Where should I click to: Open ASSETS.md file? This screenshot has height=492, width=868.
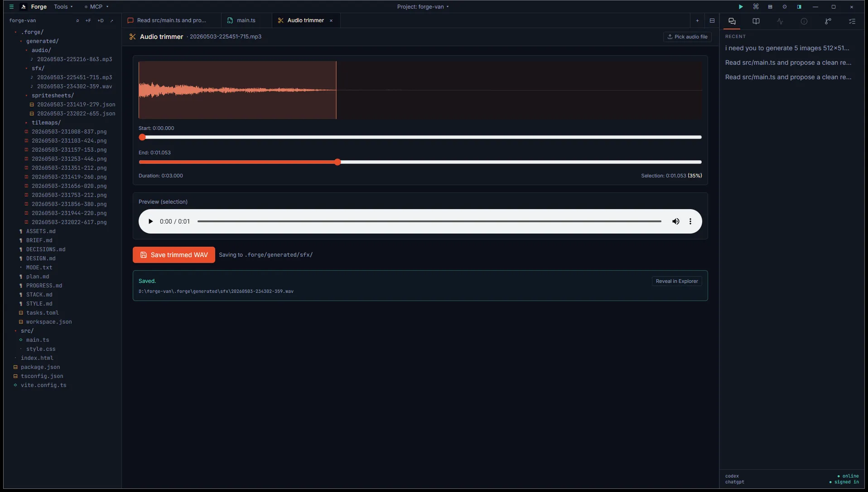41,231
